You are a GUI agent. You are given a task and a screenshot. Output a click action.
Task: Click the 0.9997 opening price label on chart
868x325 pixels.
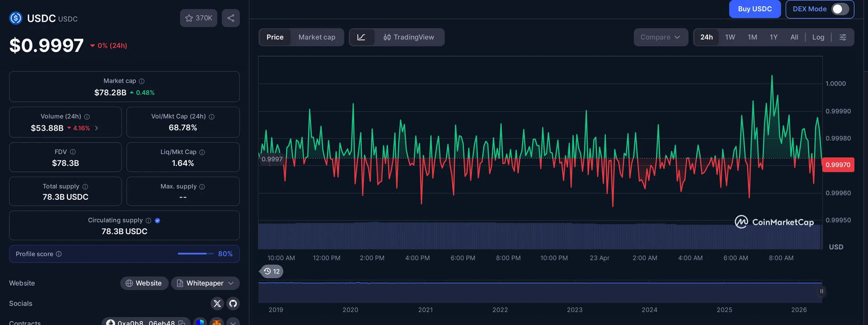tap(272, 159)
